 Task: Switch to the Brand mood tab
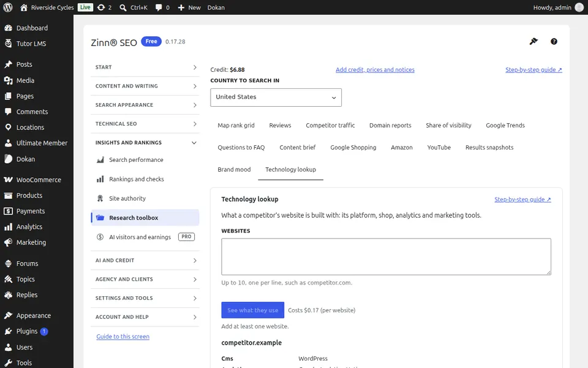tap(234, 169)
